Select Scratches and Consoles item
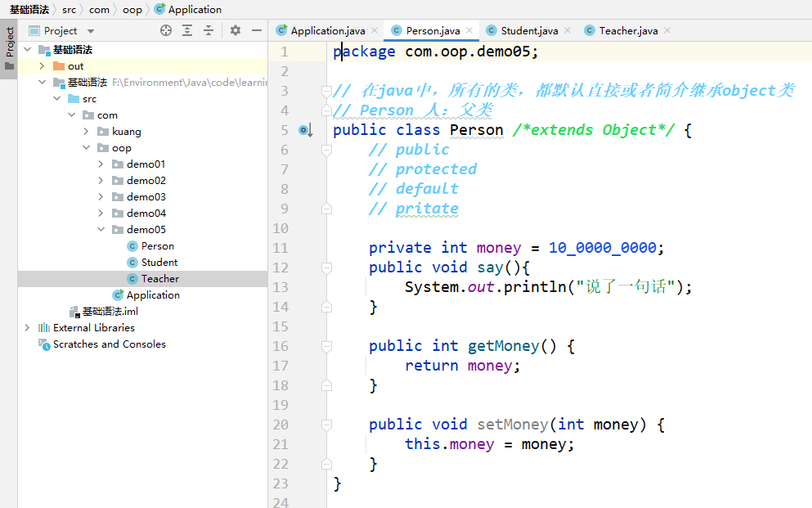 point(142,344)
